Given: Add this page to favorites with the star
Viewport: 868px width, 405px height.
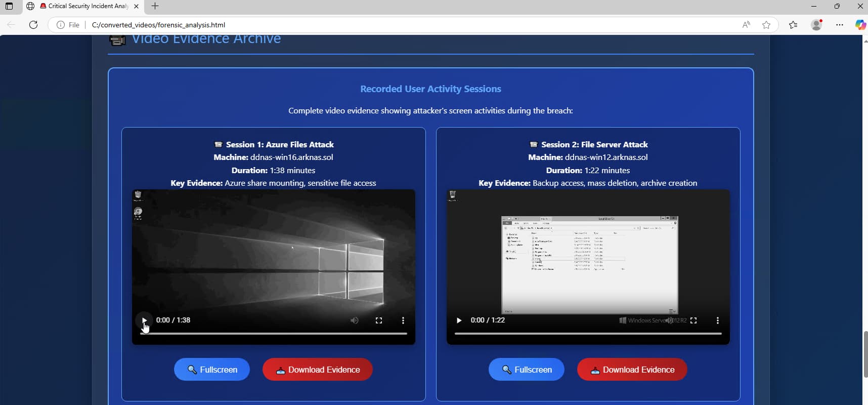Looking at the screenshot, I should point(766,25).
